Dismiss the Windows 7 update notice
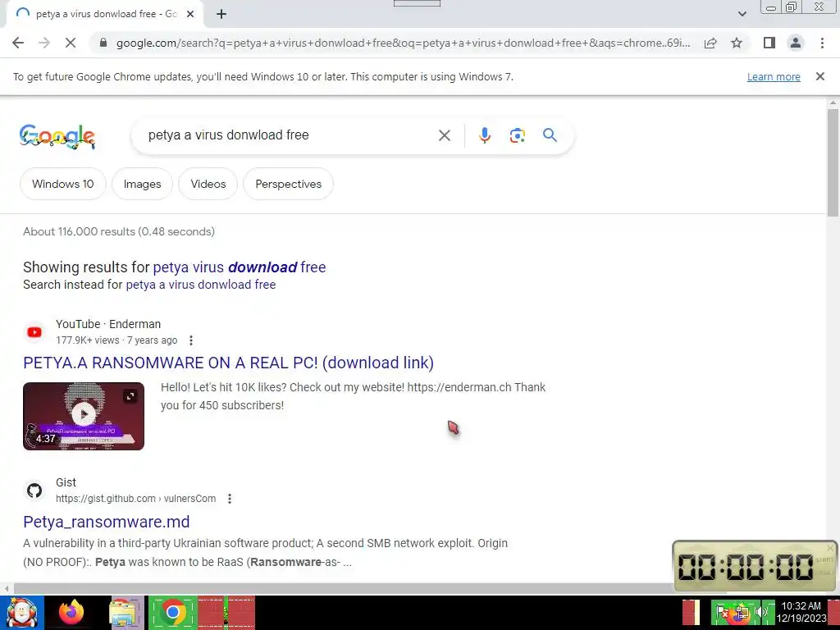 point(819,76)
